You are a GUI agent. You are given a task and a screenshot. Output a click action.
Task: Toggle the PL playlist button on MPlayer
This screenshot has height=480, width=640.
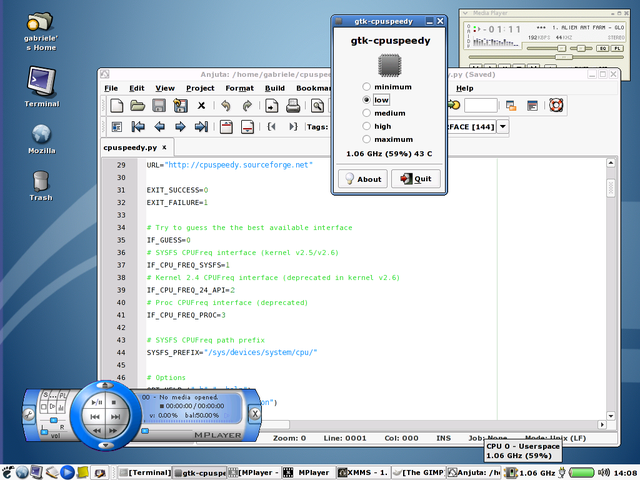coord(63,395)
